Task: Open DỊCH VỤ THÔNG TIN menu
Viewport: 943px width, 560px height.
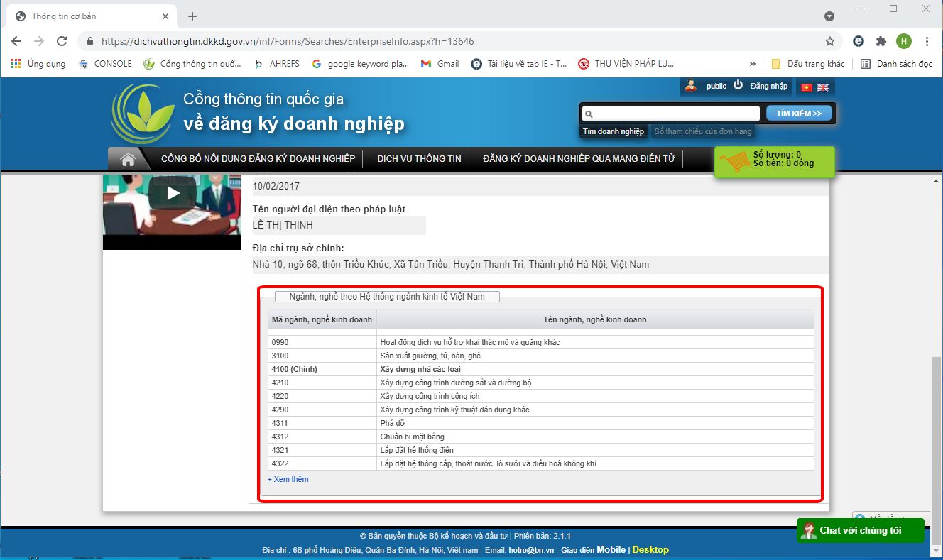Action: pos(419,159)
